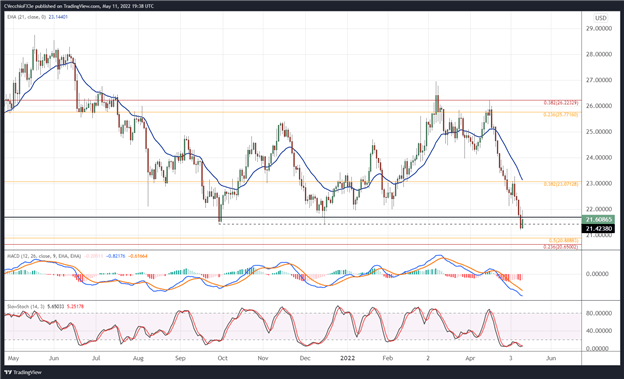This screenshot has height=379, width=624.
Task: Open the USD currency selector
Action: tap(601, 18)
